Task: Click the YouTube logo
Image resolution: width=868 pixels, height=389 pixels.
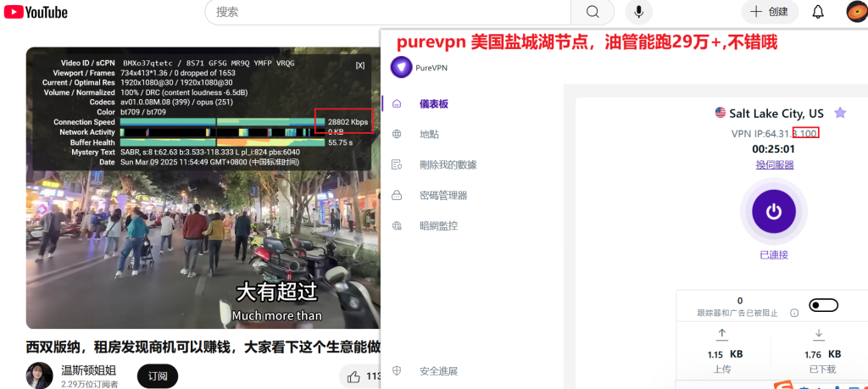Action: 36,12
